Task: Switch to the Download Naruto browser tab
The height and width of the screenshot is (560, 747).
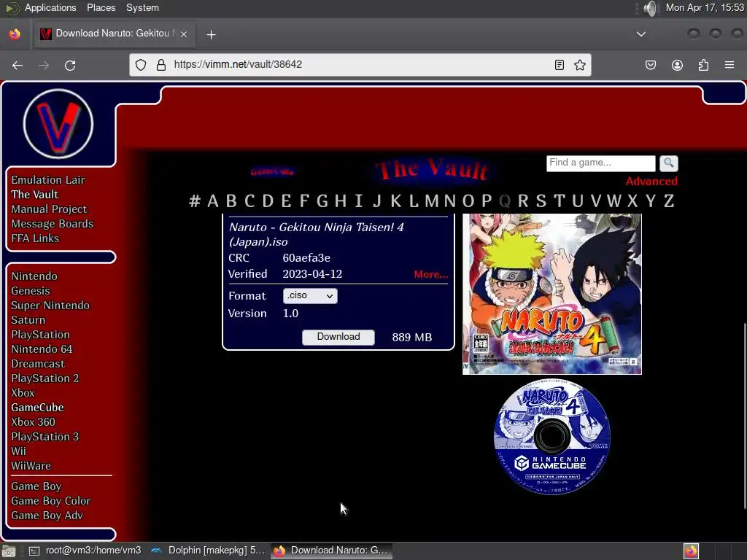Action: tap(113, 34)
